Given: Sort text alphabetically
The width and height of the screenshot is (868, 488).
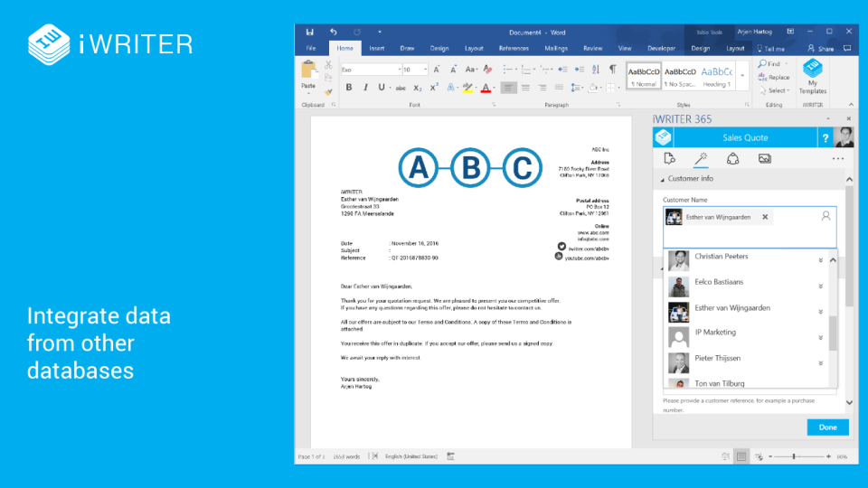Looking at the screenshot, I should [596, 70].
